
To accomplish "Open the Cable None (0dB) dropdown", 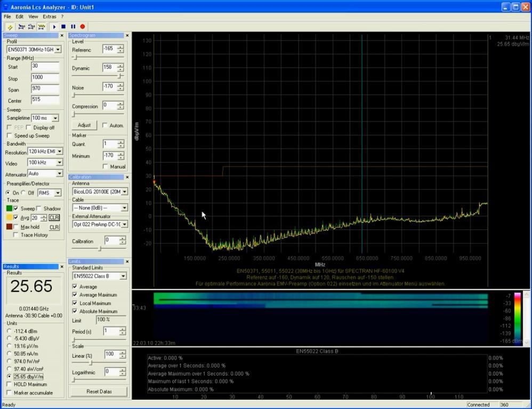I will click(x=125, y=208).
